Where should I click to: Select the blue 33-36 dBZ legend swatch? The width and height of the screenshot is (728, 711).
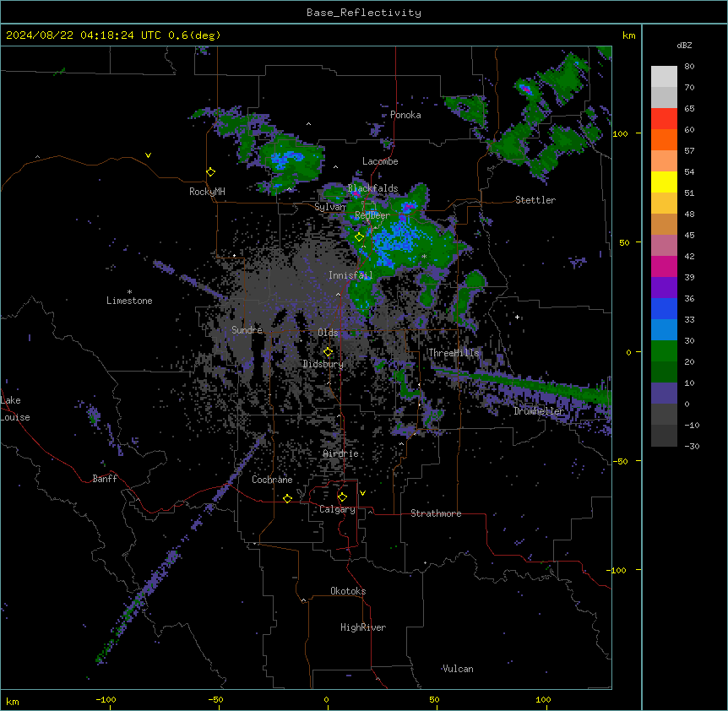(x=664, y=308)
